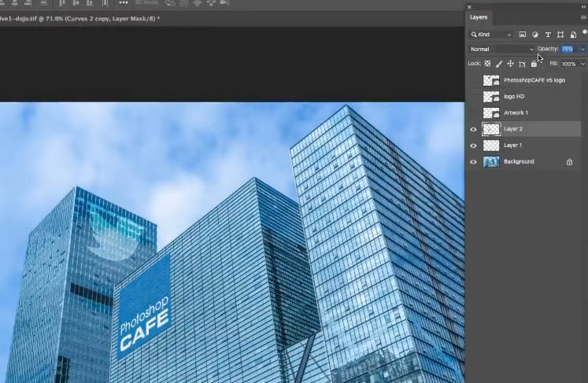Viewport: 588px width, 383px height.
Task: Click prevent artboard auto-nesting lock icon
Action: point(522,64)
